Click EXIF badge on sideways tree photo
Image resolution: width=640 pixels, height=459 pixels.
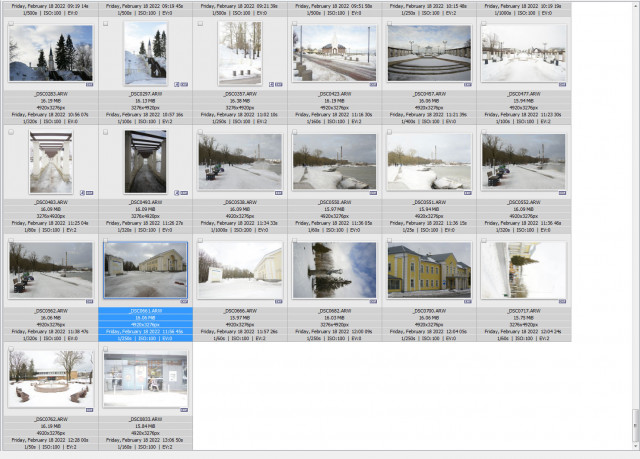[x=373, y=302]
